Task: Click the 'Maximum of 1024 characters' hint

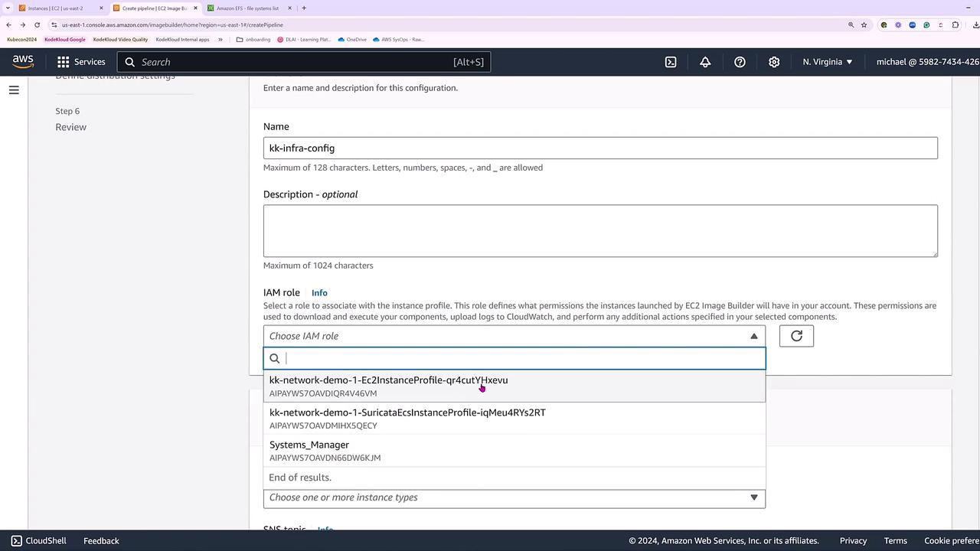Action: [318, 266]
